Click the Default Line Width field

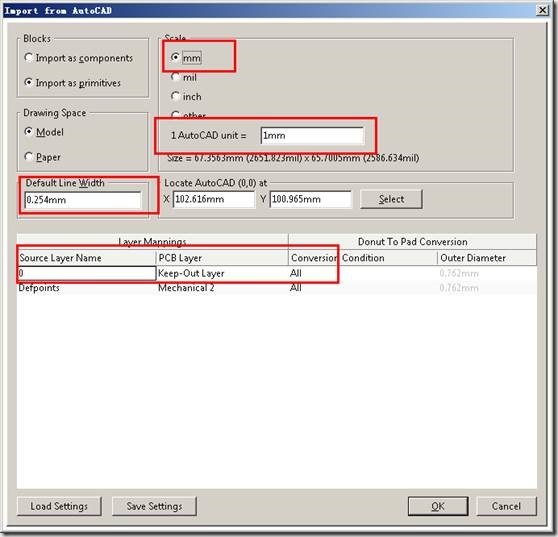coord(83,200)
